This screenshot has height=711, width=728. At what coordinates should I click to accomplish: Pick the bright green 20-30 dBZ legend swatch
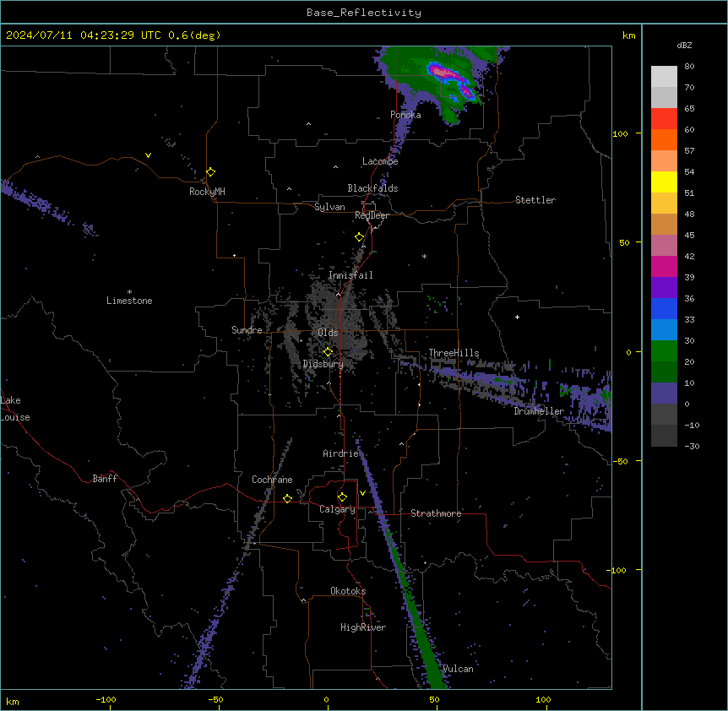pyautogui.click(x=664, y=351)
